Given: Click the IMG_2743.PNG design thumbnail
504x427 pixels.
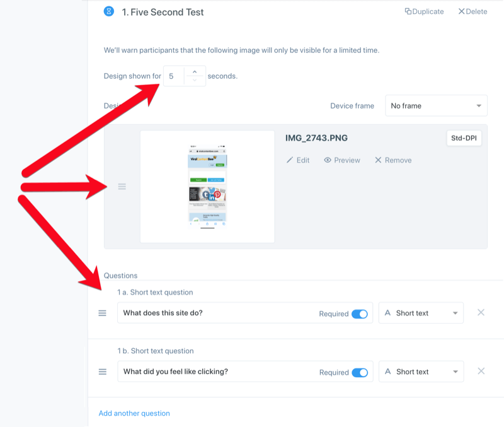Looking at the screenshot, I should (x=207, y=186).
